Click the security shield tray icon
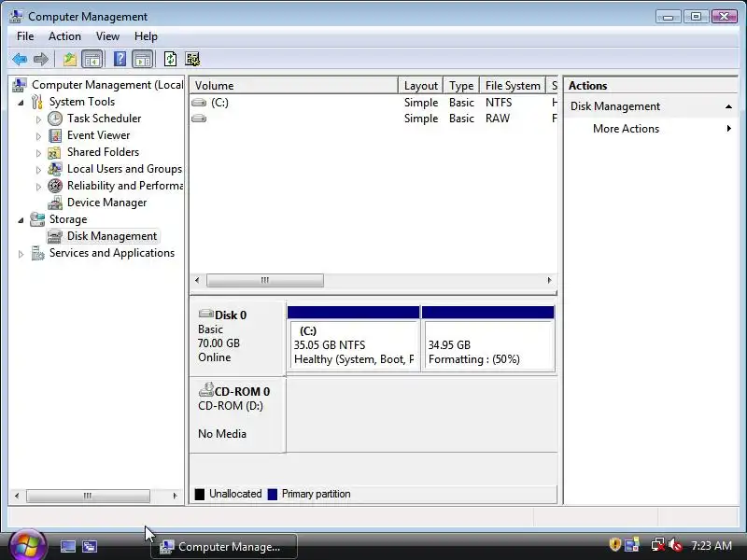This screenshot has height=560, width=747. (x=615, y=545)
